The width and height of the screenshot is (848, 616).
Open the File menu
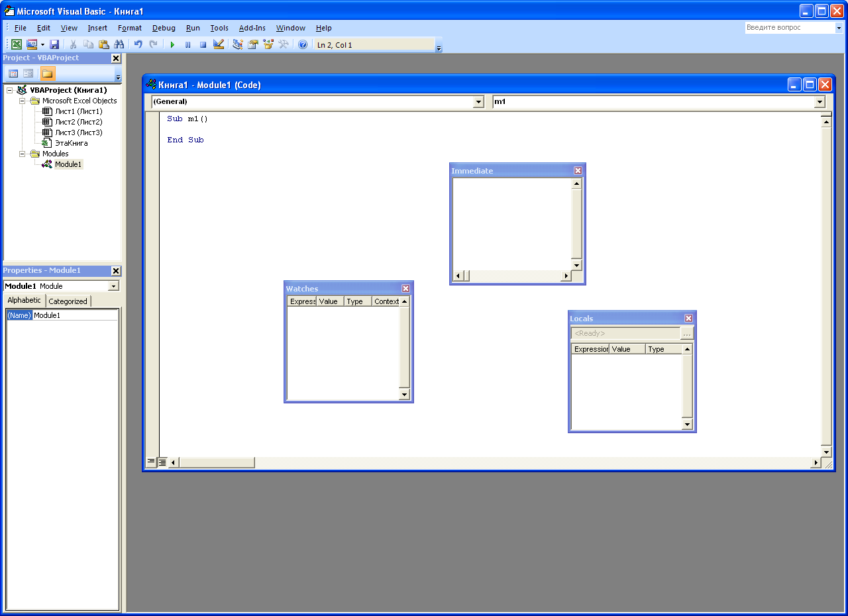(20, 28)
